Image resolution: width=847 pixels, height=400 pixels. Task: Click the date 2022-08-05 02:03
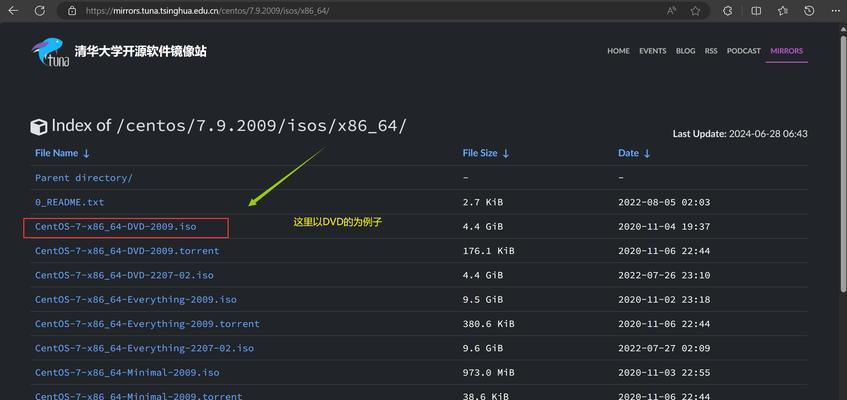[x=664, y=202]
